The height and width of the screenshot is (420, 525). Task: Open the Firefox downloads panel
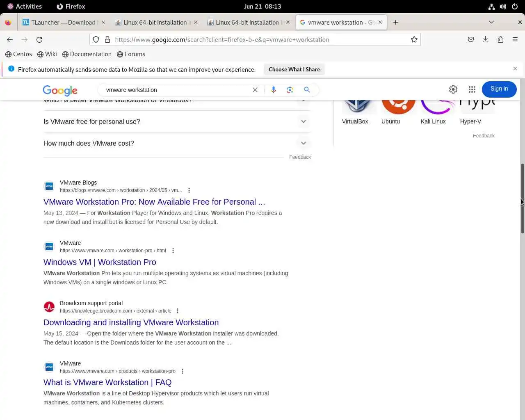click(x=486, y=39)
